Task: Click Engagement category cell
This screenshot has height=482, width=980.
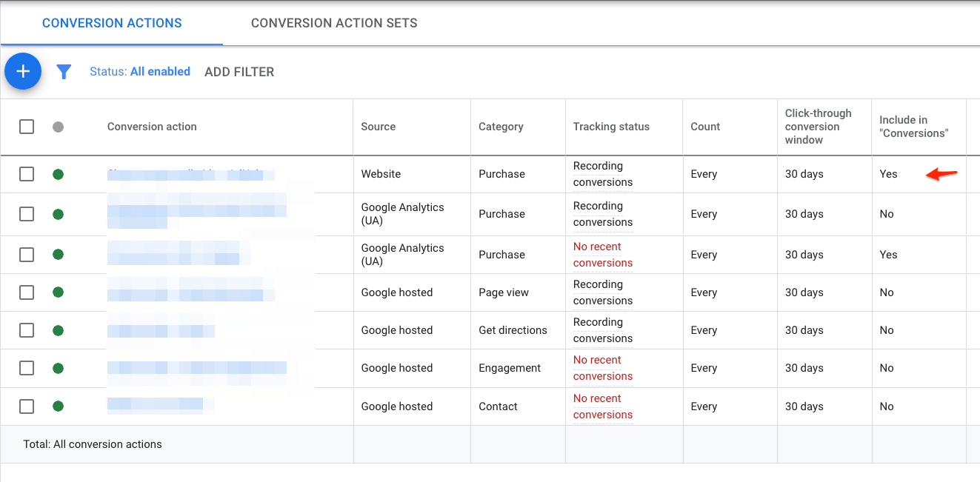Action: click(x=510, y=368)
